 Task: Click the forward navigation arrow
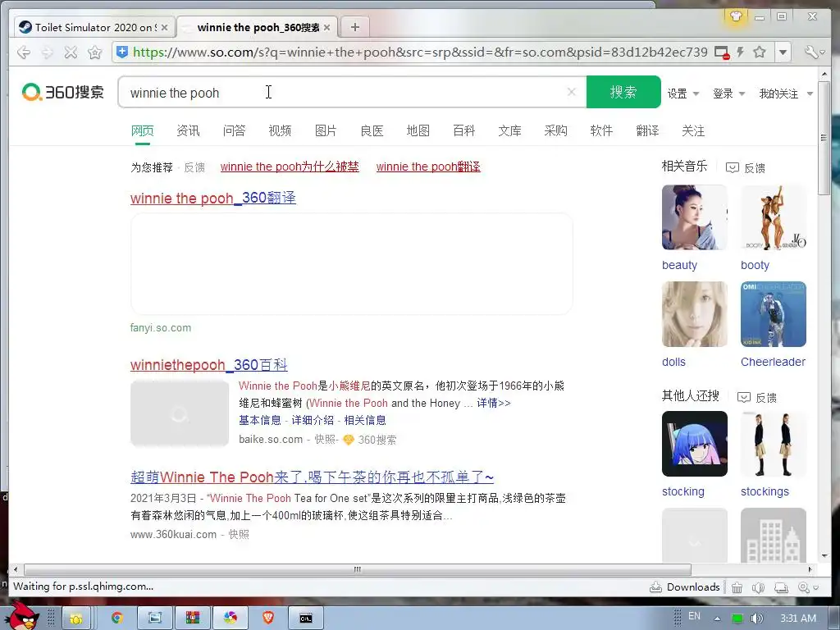click(x=47, y=52)
